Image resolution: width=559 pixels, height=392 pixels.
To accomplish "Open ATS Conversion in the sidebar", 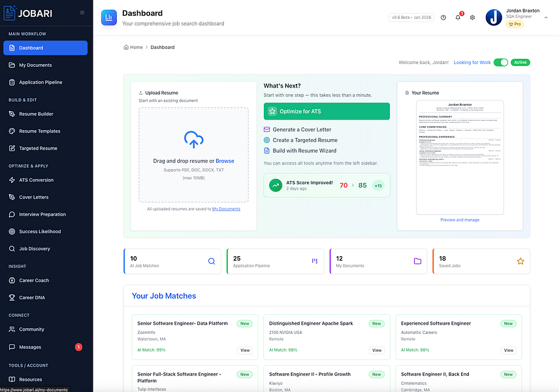I will 45,180.
